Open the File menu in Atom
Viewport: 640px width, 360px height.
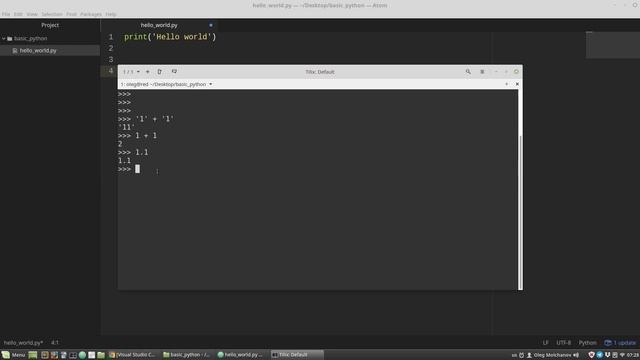[6, 14]
